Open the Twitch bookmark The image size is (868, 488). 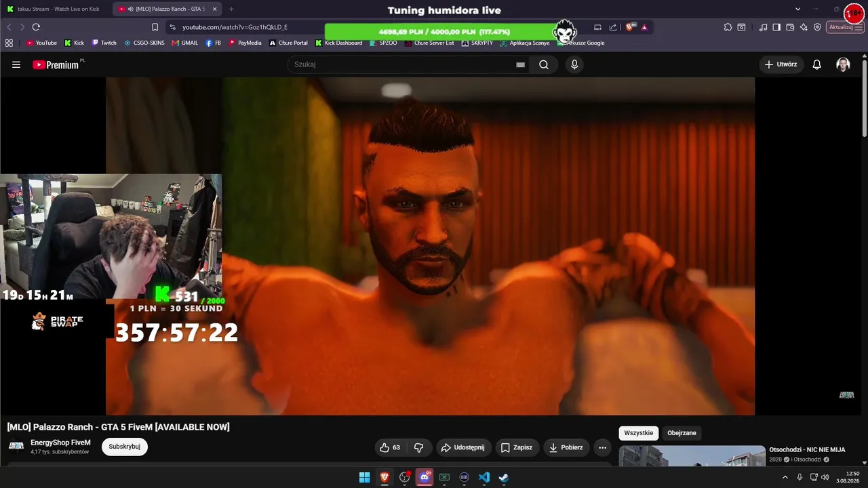point(104,43)
